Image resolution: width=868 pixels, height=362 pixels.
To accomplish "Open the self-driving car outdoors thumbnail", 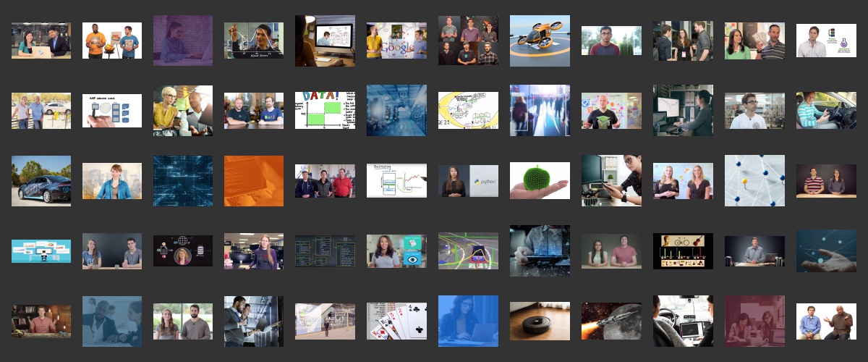I will 41,180.
